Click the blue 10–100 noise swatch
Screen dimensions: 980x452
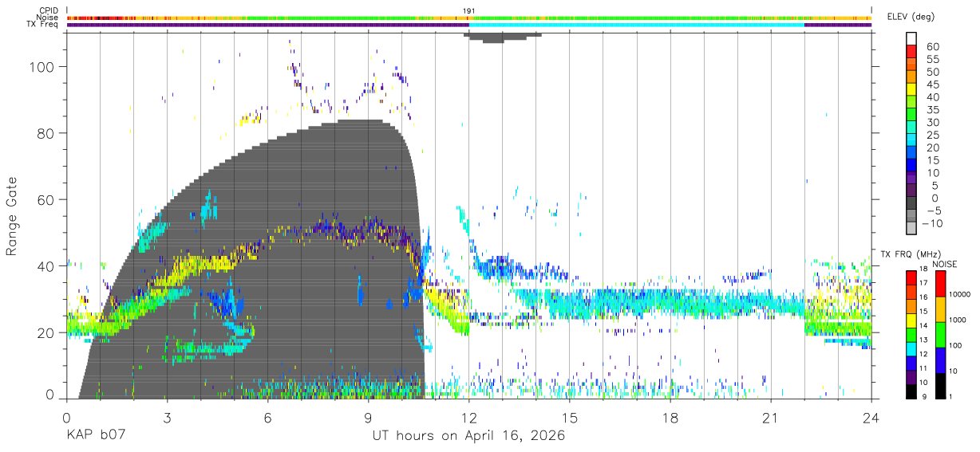click(x=941, y=359)
